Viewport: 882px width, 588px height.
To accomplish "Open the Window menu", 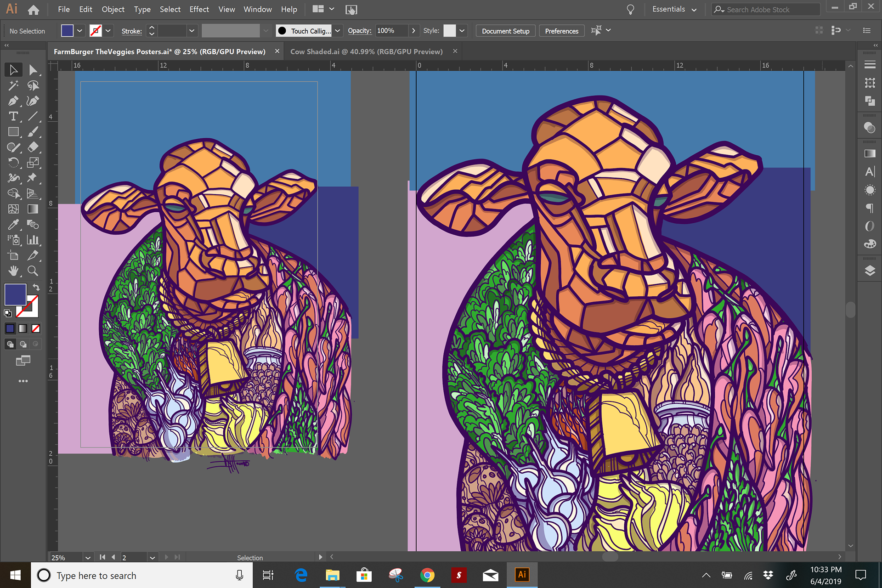I will pos(257,9).
